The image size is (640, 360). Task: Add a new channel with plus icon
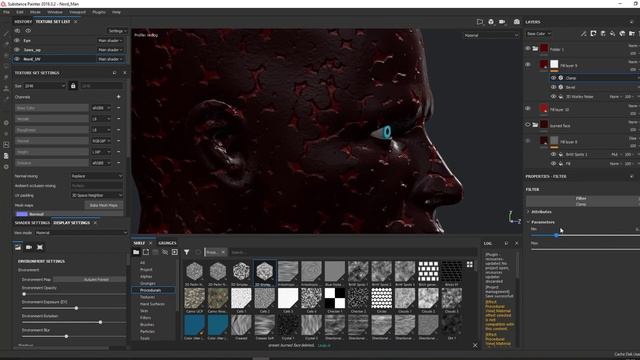[118, 97]
